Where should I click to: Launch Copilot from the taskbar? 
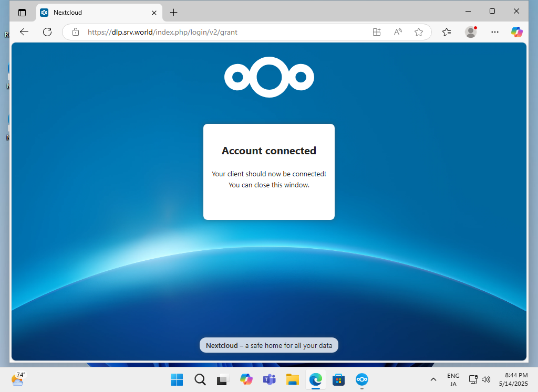point(246,379)
